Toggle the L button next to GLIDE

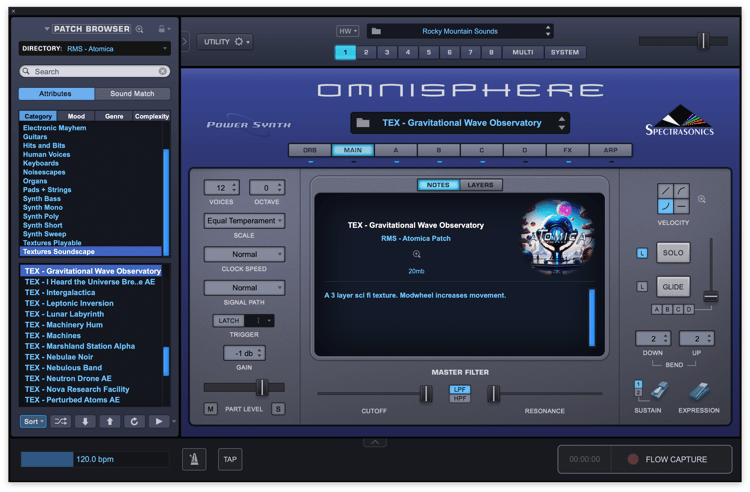642,287
